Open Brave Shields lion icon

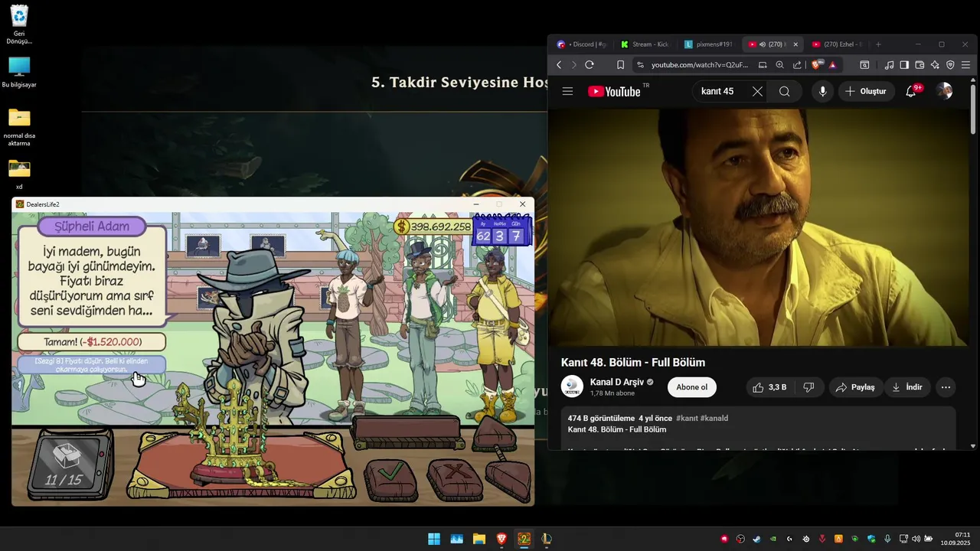tap(817, 65)
